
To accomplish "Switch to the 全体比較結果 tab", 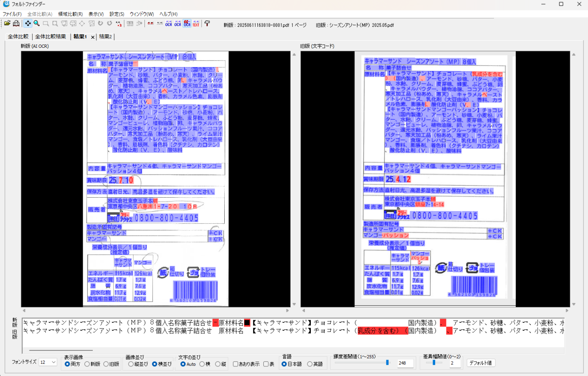I will point(50,37).
